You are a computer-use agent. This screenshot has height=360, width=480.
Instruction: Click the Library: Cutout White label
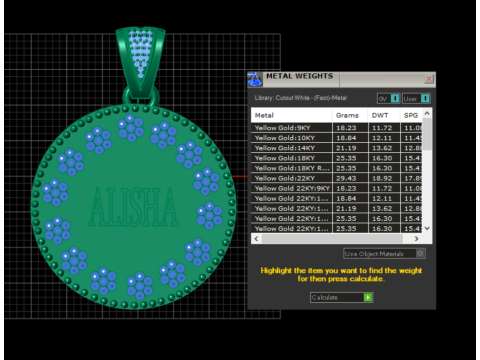pyautogui.click(x=301, y=98)
